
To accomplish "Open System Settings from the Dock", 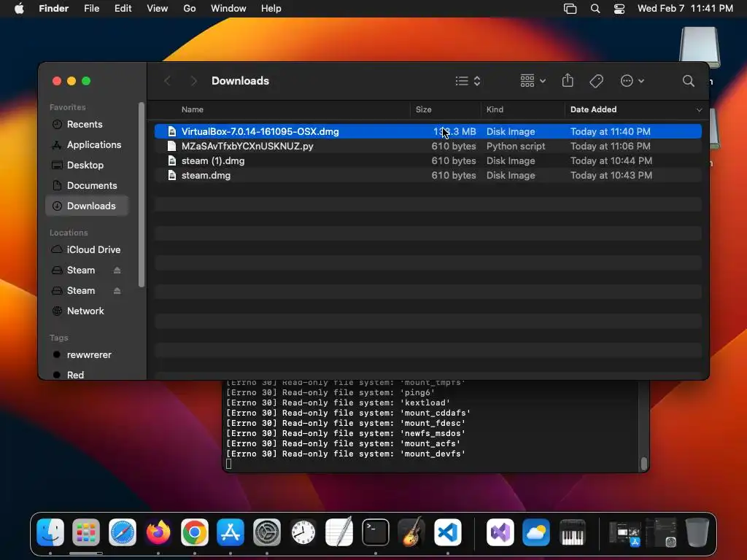I will pyautogui.click(x=267, y=532).
